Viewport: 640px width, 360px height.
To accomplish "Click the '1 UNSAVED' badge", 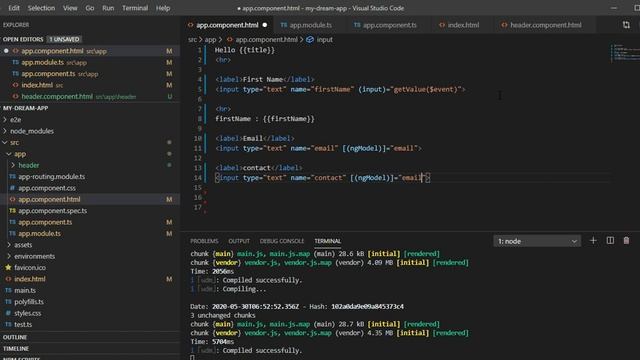I will [x=64, y=39].
